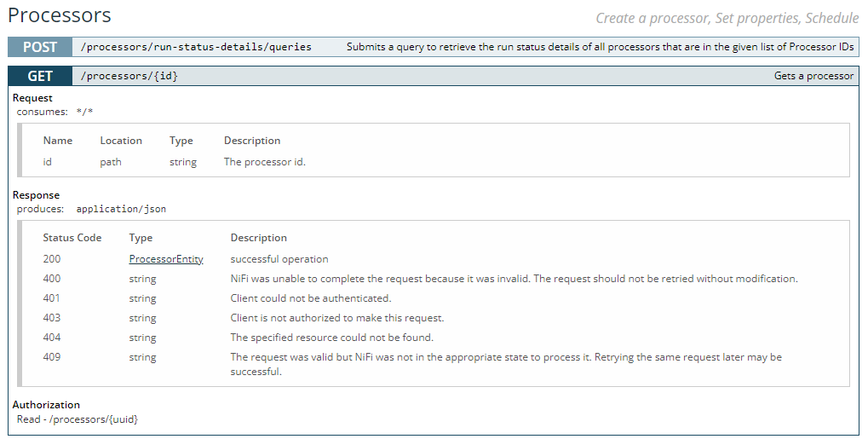This screenshot has width=868, height=439.
Task: Click the Type column header in Request table
Action: click(181, 141)
